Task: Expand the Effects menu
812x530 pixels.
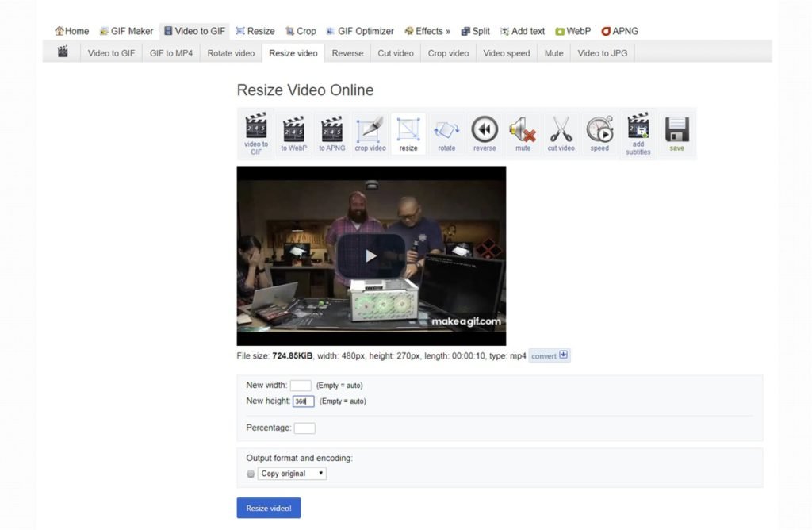Action: [x=427, y=31]
